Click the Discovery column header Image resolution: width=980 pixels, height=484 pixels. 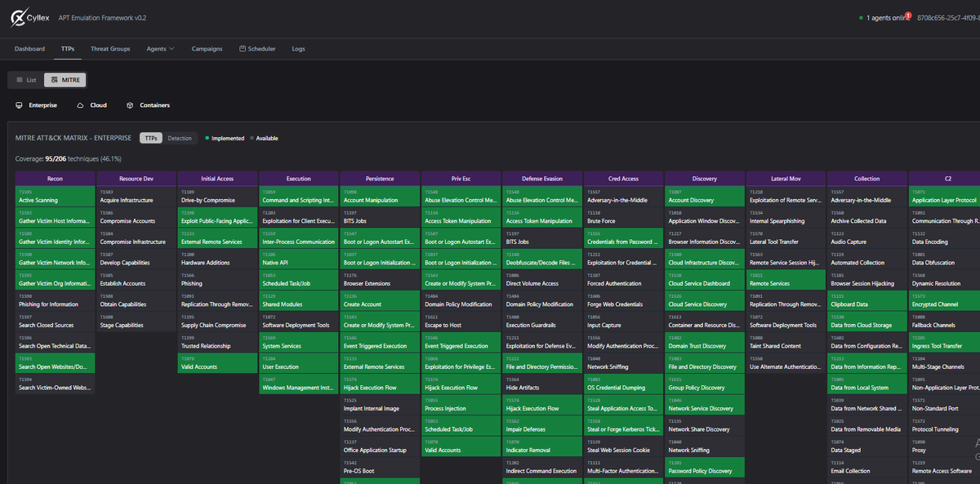705,178
